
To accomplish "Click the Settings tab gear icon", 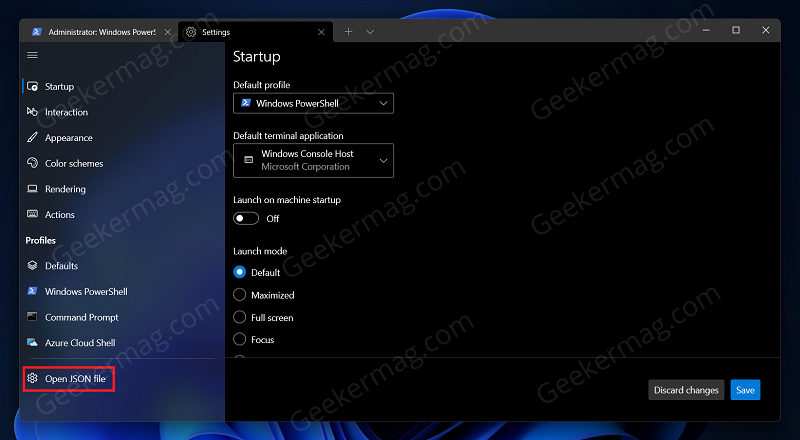I will tap(191, 32).
